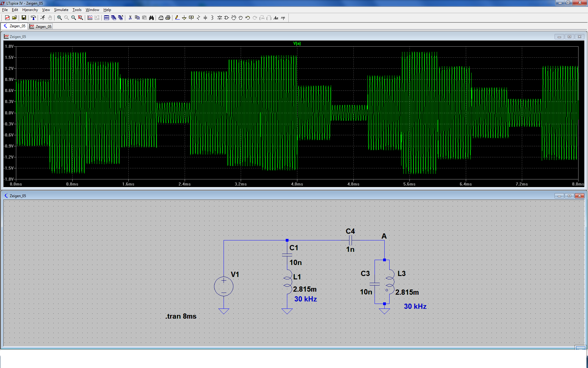
Task: Click 30 kHz comment below L1
Action: click(305, 299)
